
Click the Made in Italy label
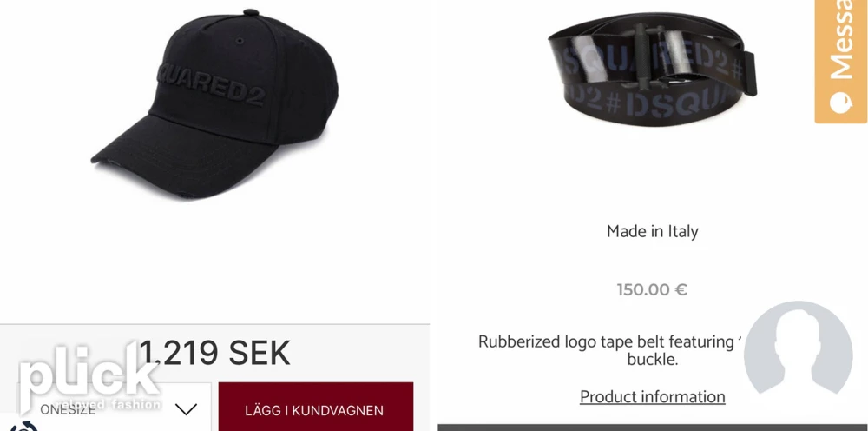(x=653, y=231)
